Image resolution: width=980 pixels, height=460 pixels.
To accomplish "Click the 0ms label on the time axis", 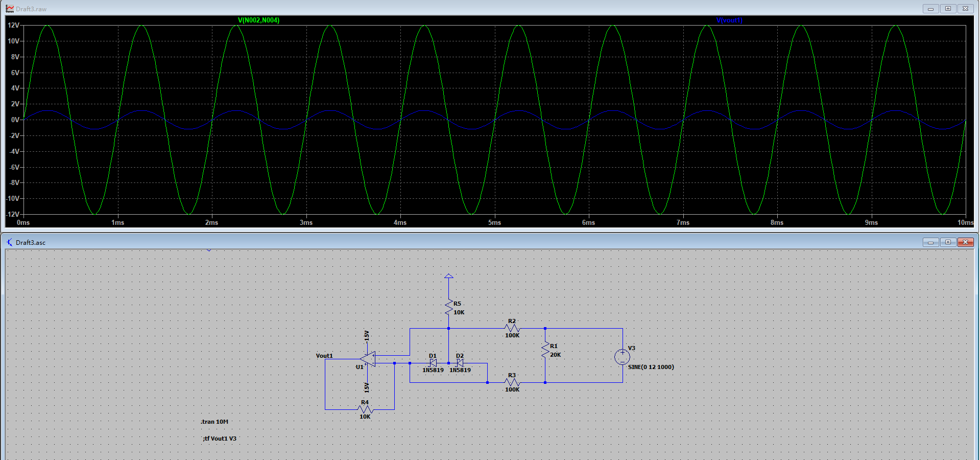I will [x=23, y=223].
